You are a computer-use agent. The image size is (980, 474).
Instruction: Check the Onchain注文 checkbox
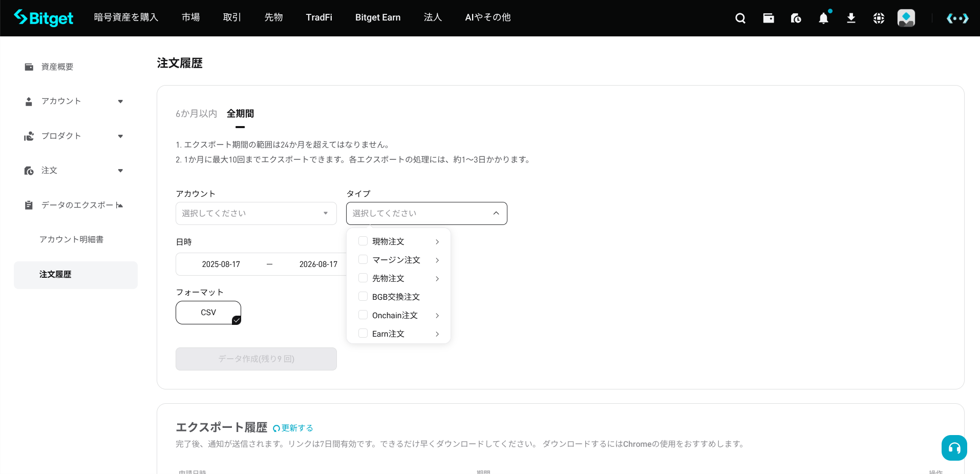[363, 315]
